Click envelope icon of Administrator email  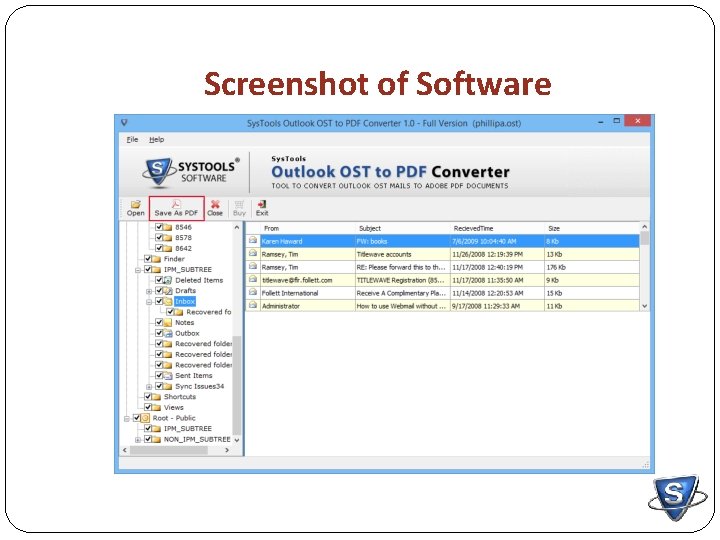[253, 305]
